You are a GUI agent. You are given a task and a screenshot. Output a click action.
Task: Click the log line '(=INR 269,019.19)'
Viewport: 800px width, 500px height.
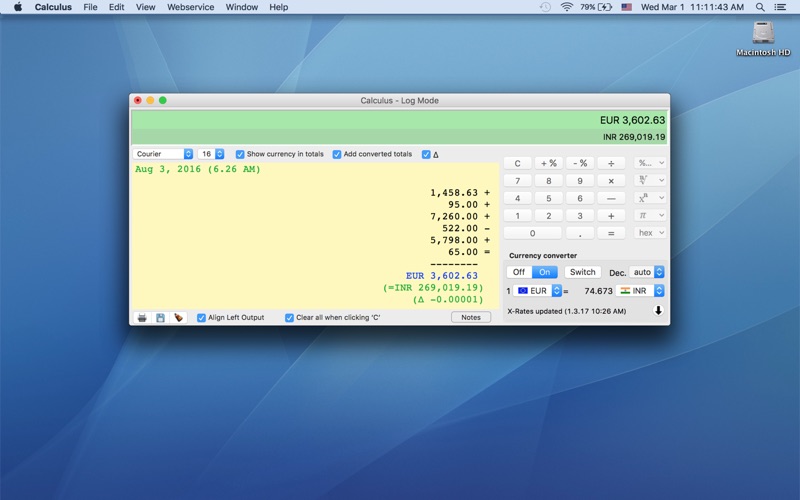click(433, 288)
